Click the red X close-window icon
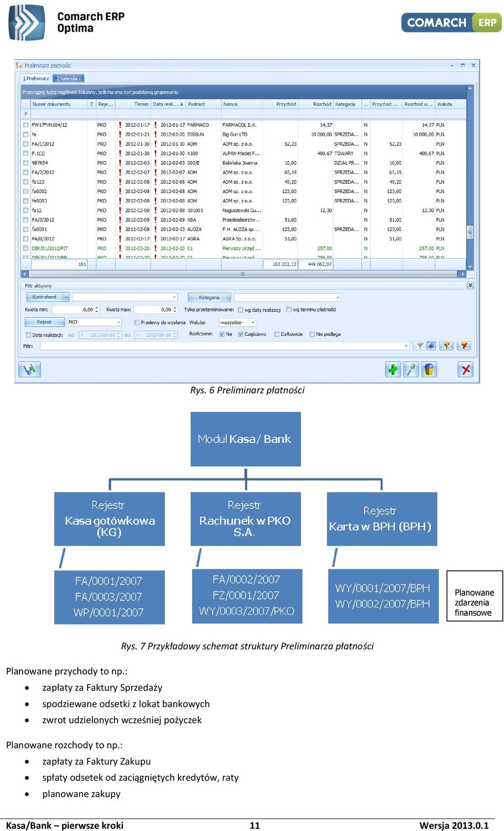Viewport: 504px width, 831px height. pyautogui.click(x=466, y=370)
